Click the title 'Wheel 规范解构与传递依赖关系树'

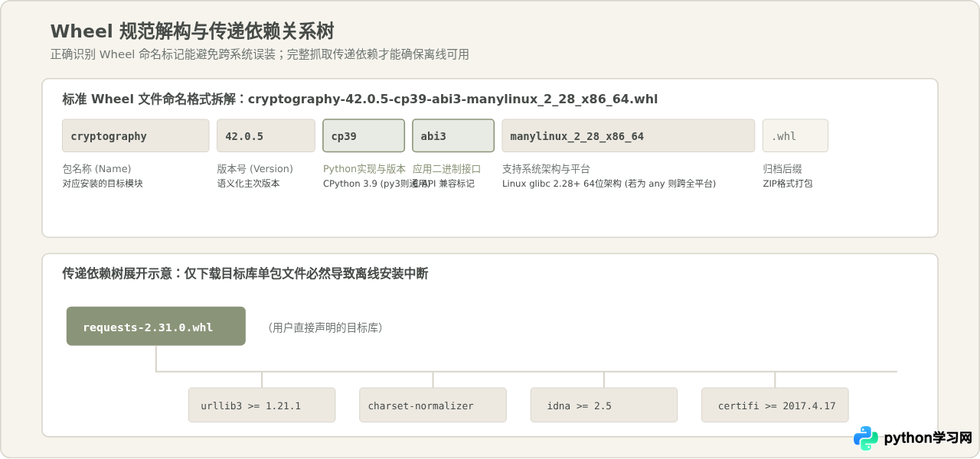tap(192, 31)
